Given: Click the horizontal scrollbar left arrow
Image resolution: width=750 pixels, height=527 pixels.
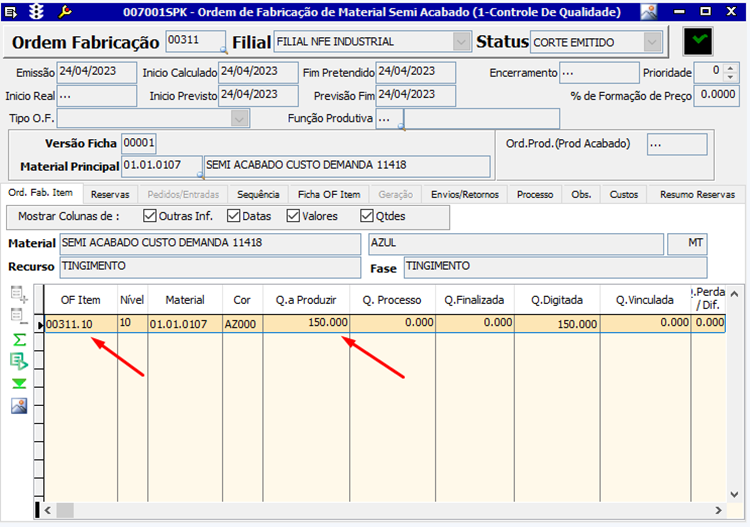Looking at the screenshot, I should point(48,510).
